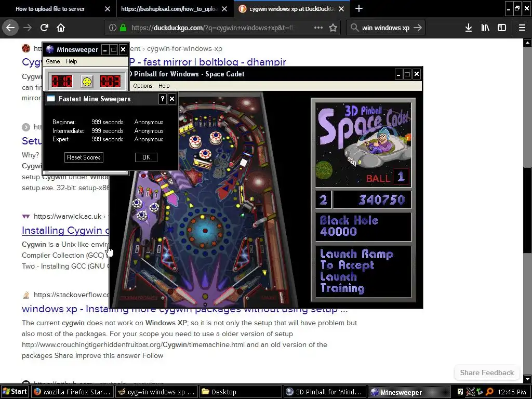Click Reset Scores button
Image resolution: width=532 pixels, height=399 pixels.
pyautogui.click(x=84, y=157)
